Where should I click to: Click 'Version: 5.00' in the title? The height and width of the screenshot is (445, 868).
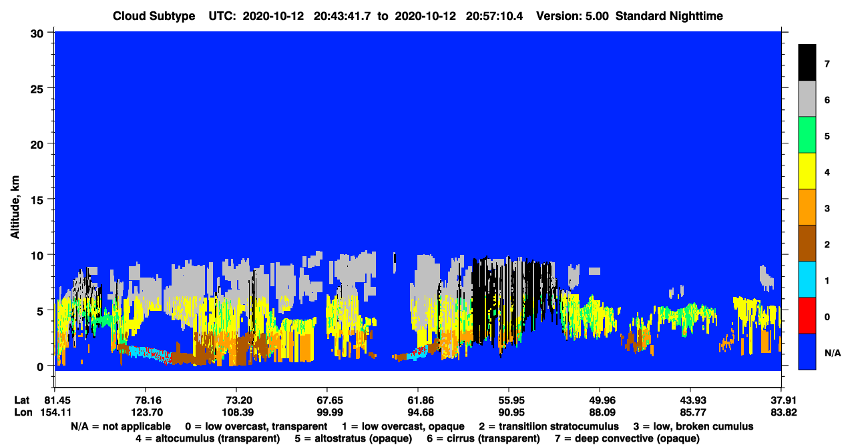(572, 16)
